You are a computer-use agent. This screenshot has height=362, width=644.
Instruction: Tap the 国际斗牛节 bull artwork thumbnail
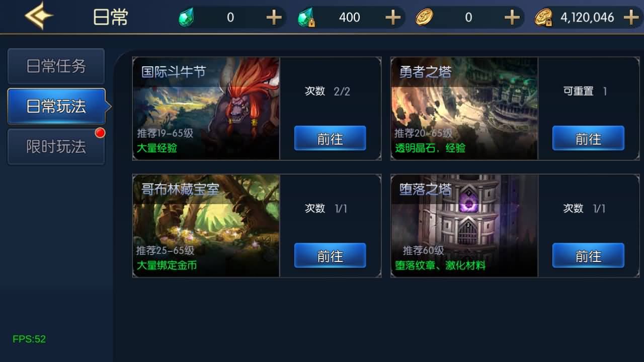tap(206, 109)
